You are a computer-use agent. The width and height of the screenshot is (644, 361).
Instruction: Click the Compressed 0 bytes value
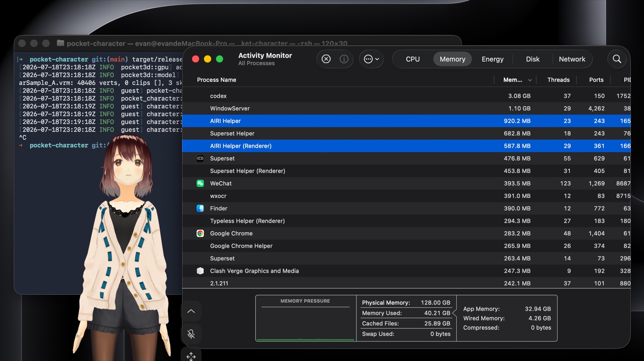click(x=541, y=328)
